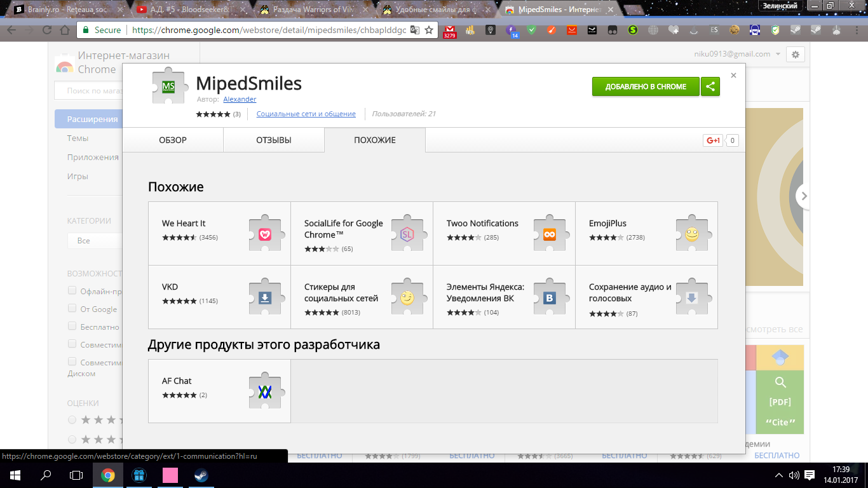Select 'Приложения' in the sidebar
Viewport: 868px width, 488px height.
(93, 157)
